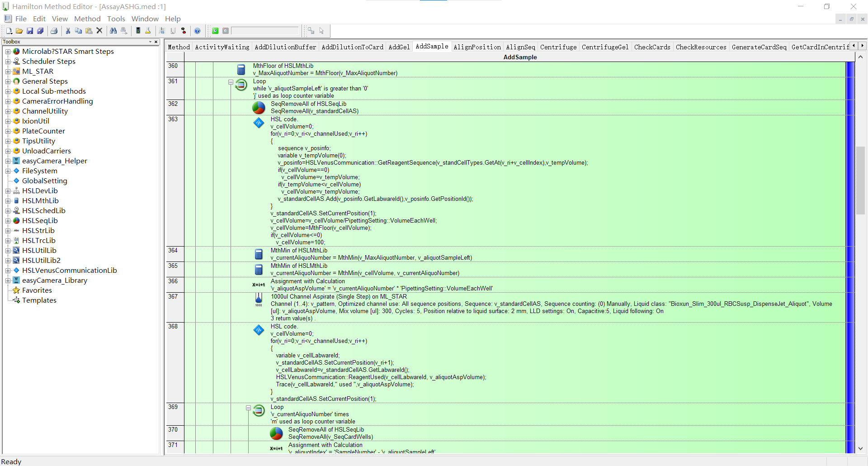Click the pointer arrow toolbar icon
The image size is (868, 466).
(x=321, y=31)
